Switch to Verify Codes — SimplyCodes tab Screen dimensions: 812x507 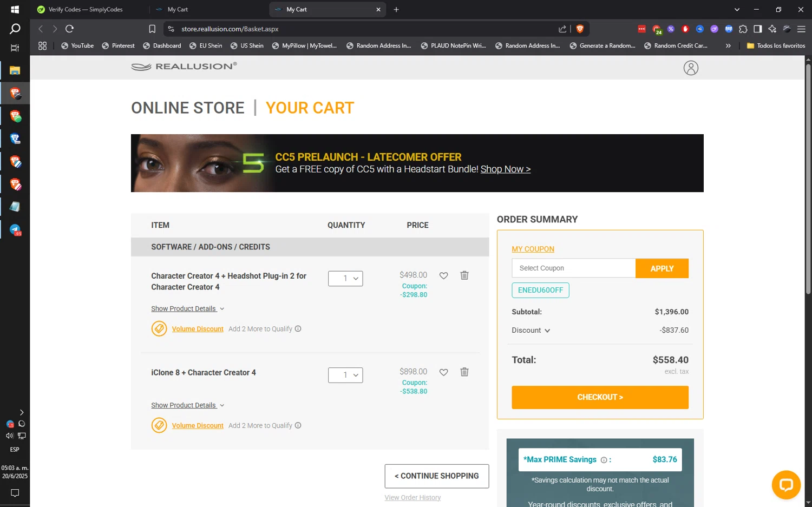tap(87, 9)
